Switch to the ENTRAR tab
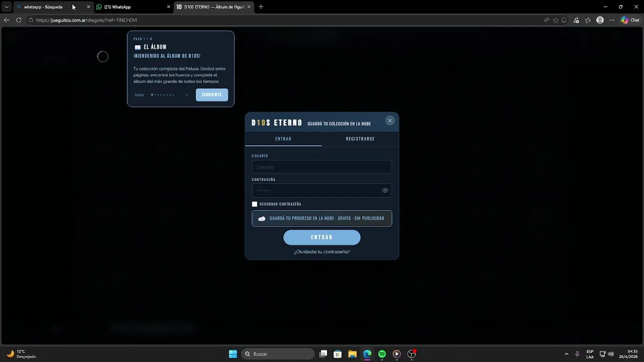Screen dimensions: 644x362 [x=283, y=139]
